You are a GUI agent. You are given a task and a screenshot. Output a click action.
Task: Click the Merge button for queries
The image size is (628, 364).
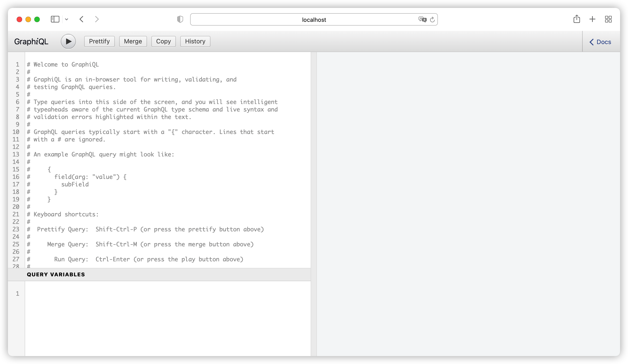coord(133,41)
